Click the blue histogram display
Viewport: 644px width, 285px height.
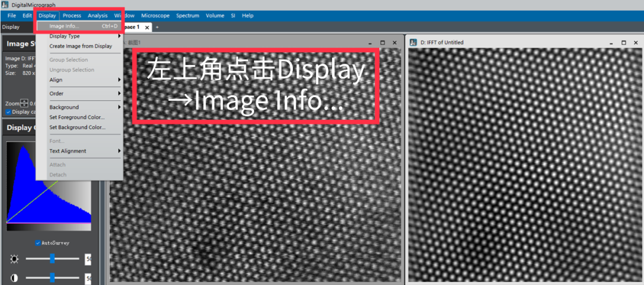pyautogui.click(x=48, y=182)
